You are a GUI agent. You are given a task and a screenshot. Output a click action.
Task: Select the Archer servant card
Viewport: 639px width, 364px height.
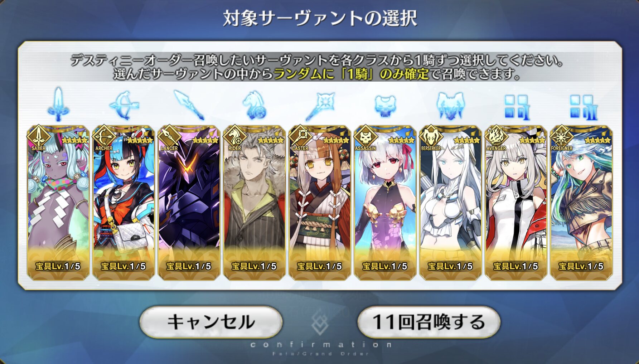tap(124, 202)
